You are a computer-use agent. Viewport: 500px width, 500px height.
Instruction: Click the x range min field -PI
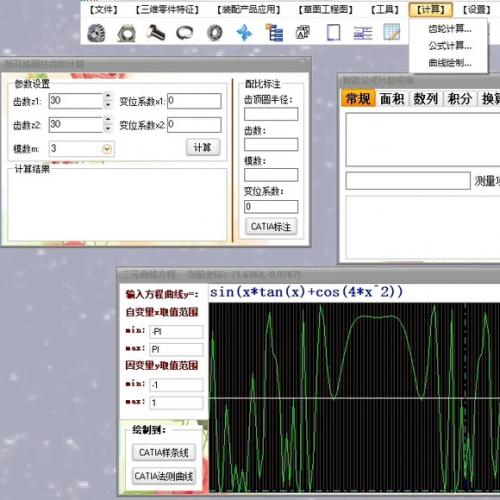point(176,332)
